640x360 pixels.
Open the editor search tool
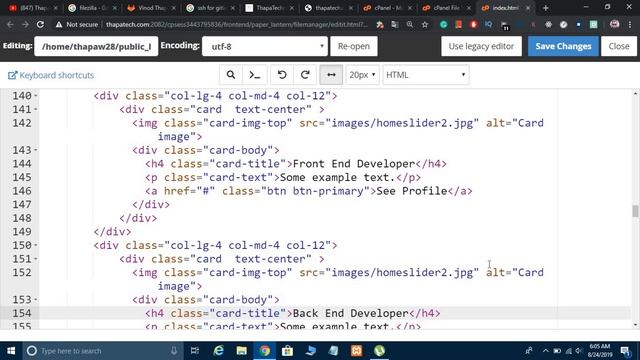click(231, 75)
